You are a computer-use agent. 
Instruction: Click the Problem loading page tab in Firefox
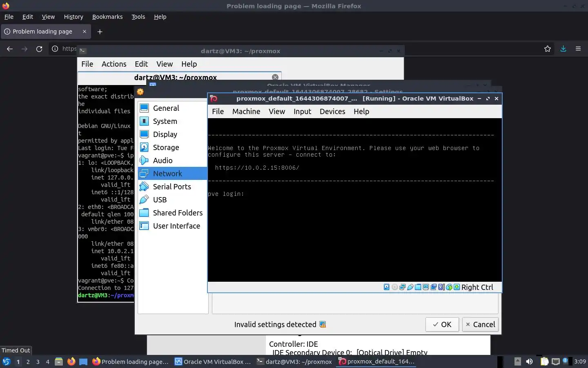(x=45, y=31)
